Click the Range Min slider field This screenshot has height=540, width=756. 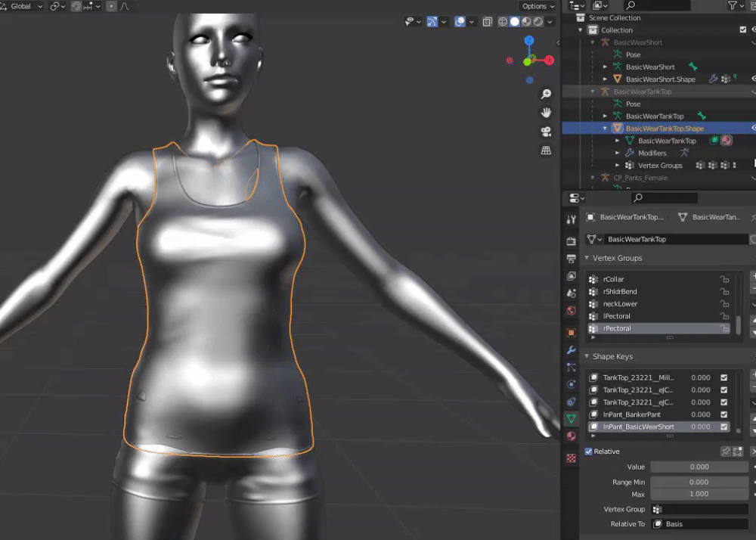[699, 483]
